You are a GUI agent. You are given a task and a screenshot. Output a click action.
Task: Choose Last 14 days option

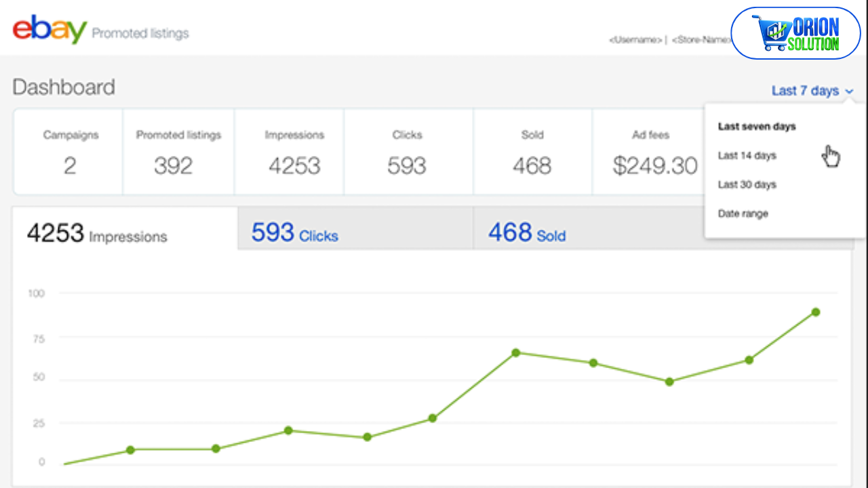[747, 156]
